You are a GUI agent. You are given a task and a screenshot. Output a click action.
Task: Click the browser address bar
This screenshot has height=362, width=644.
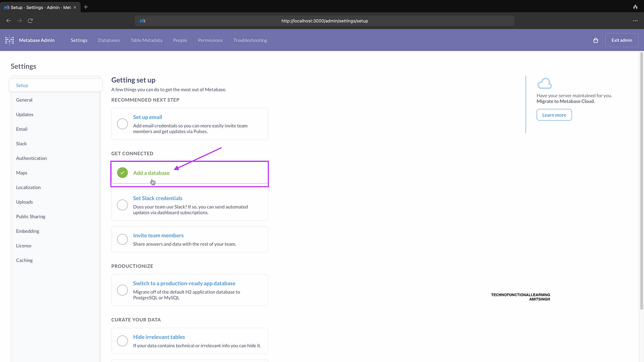(x=324, y=21)
